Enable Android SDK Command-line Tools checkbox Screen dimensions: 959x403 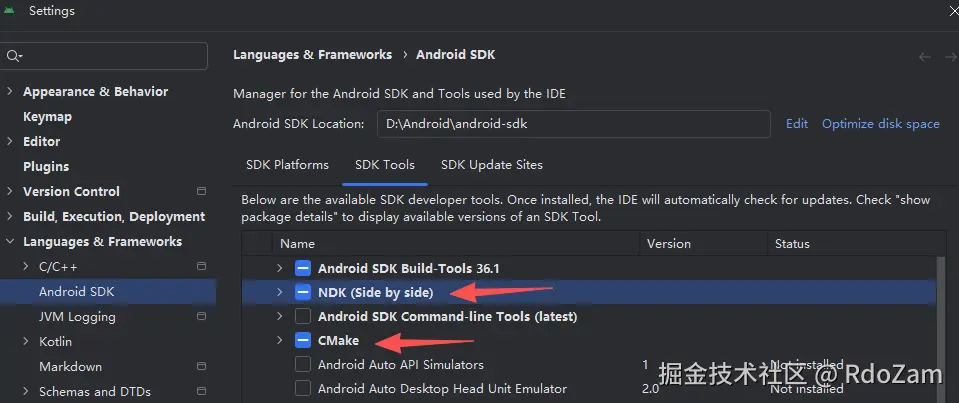[303, 316]
